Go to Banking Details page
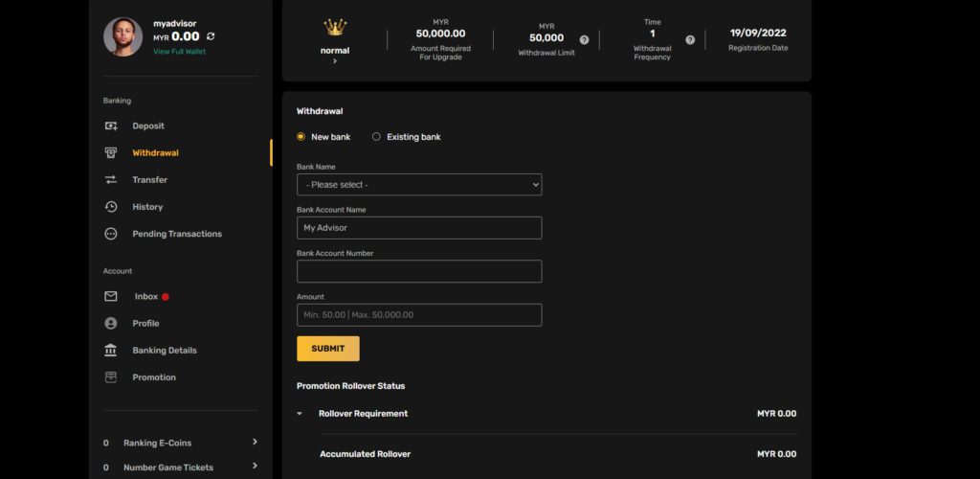The image size is (980, 479). 165,351
